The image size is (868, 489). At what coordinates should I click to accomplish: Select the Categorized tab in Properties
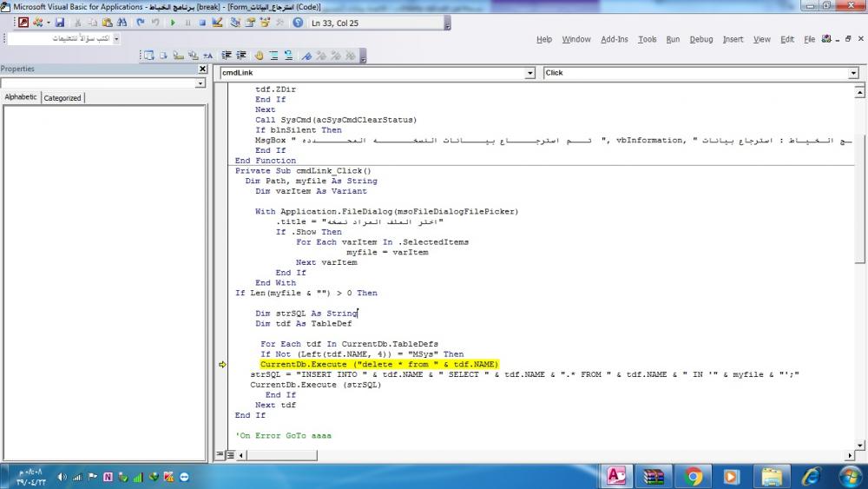62,98
